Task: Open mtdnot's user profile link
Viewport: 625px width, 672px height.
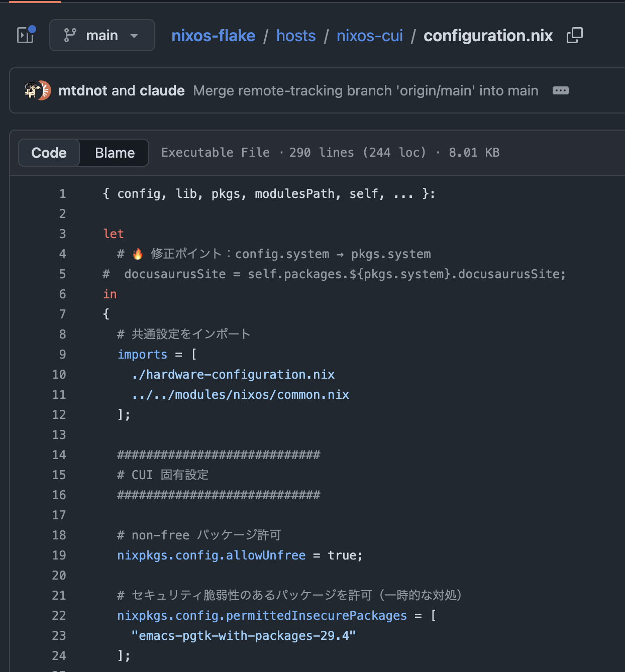Action: point(83,90)
